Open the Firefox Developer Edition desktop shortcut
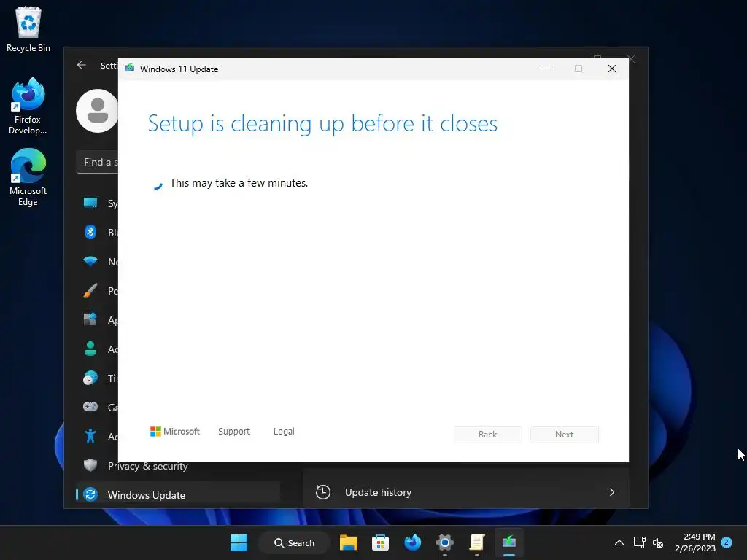The height and width of the screenshot is (560, 747). point(28,106)
